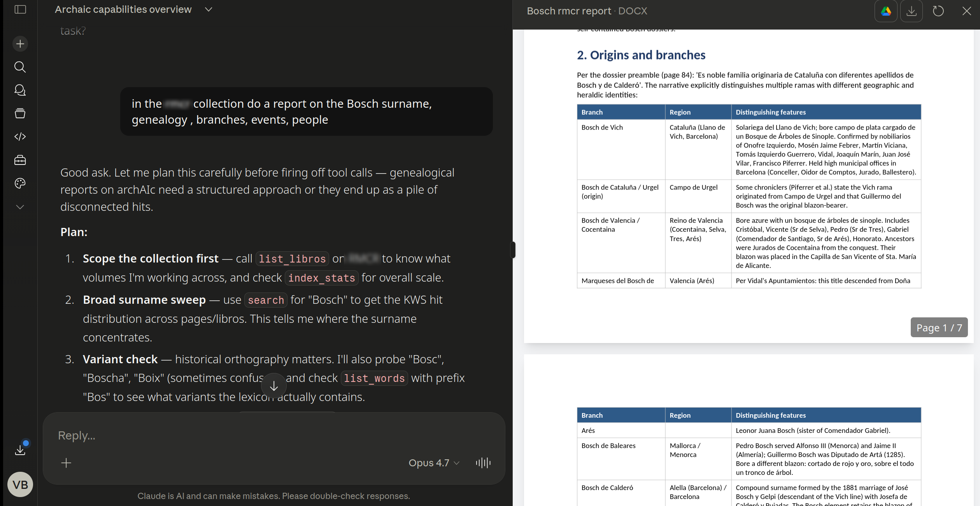Click the scroll-to-bottom arrow button
This screenshot has width=980, height=506.
[x=274, y=386]
